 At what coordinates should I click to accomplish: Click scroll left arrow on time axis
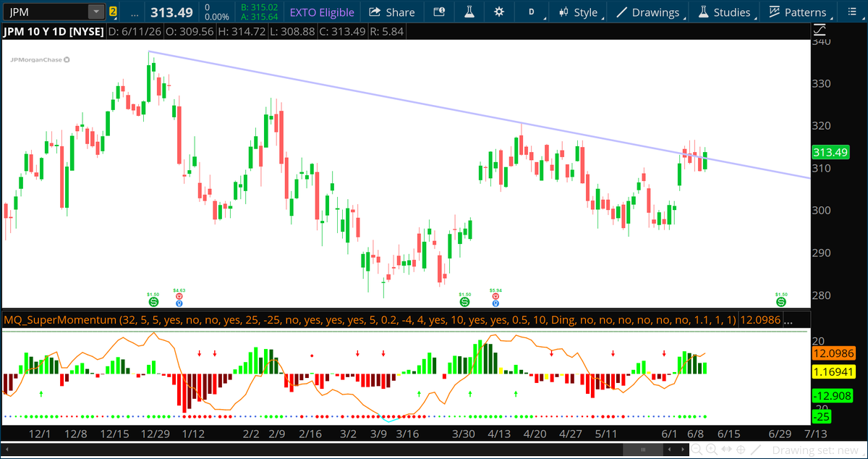pyautogui.click(x=669, y=450)
